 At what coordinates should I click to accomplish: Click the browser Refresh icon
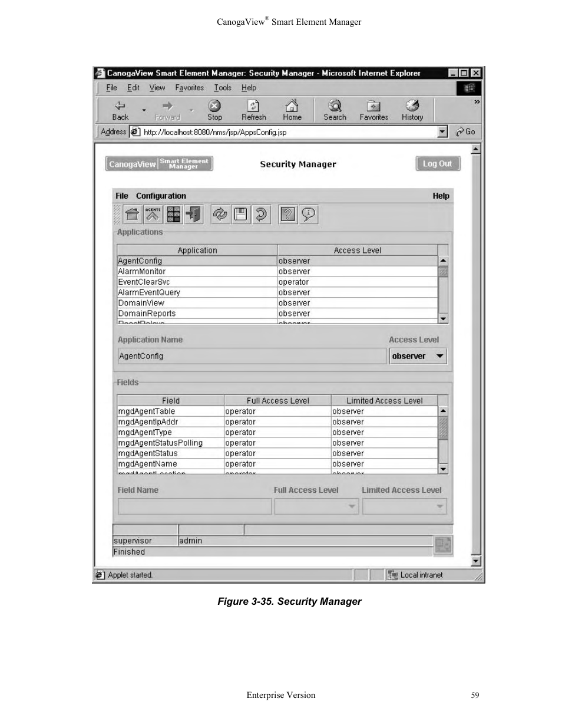point(253,106)
